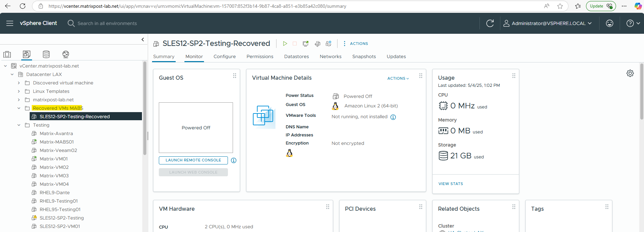The width and height of the screenshot is (644, 232).
Task: Open the Updates tab
Action: (x=396, y=56)
